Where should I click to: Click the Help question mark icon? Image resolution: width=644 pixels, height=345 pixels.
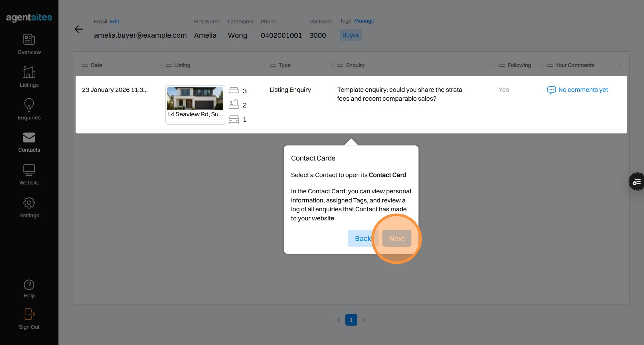coord(29,285)
